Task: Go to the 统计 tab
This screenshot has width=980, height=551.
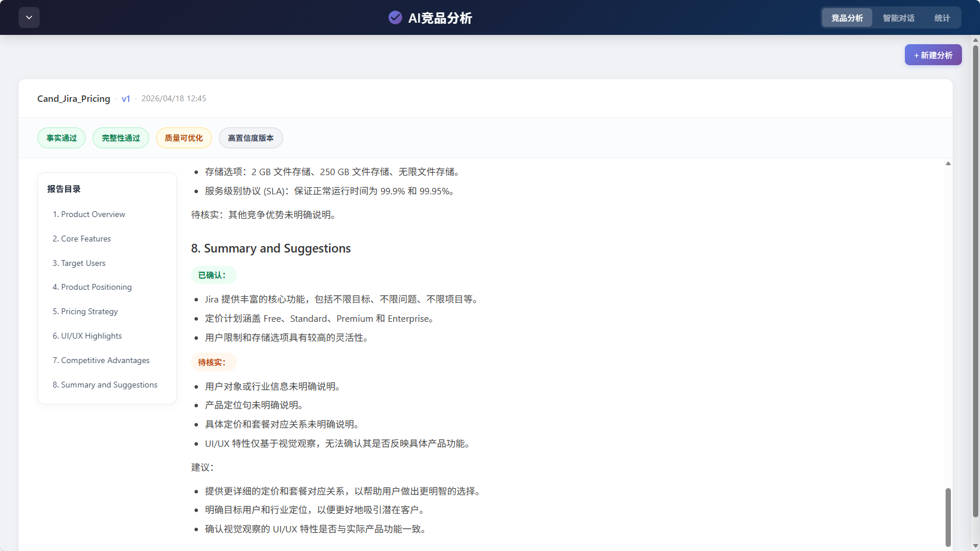Action: coord(942,18)
